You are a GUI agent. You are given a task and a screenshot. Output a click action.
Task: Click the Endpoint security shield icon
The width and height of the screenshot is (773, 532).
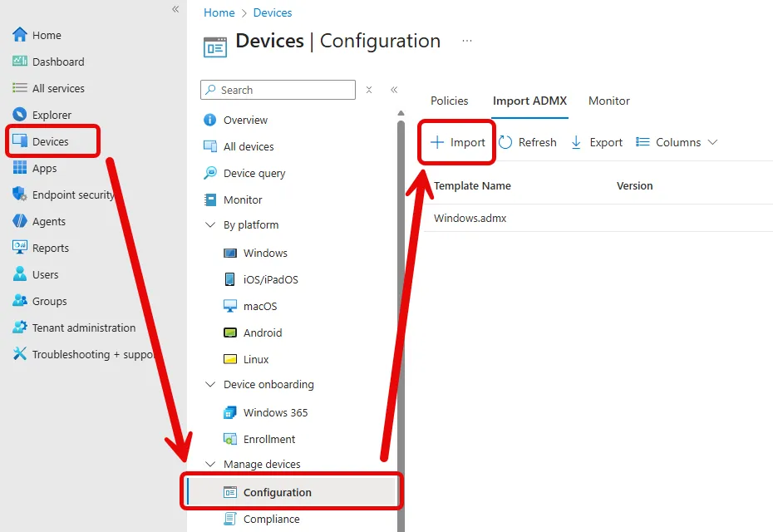point(20,194)
